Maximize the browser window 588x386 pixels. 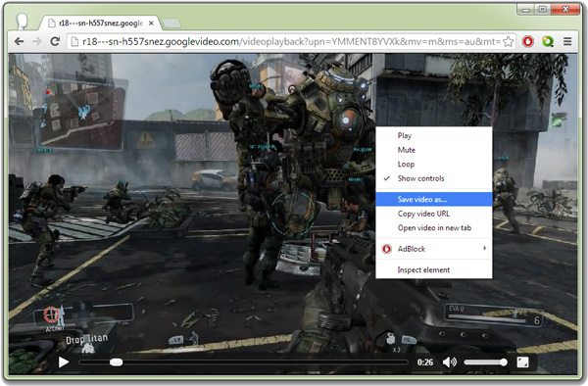542,10
